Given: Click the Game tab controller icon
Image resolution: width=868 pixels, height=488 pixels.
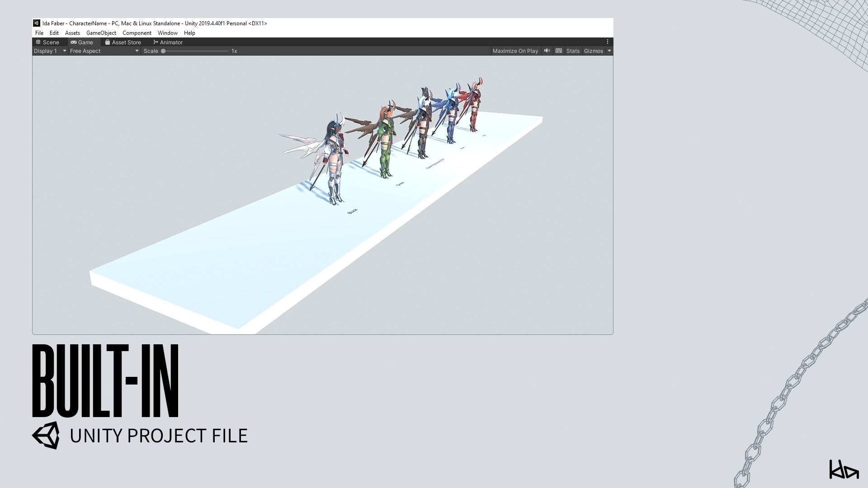Looking at the screenshot, I should coord(74,42).
